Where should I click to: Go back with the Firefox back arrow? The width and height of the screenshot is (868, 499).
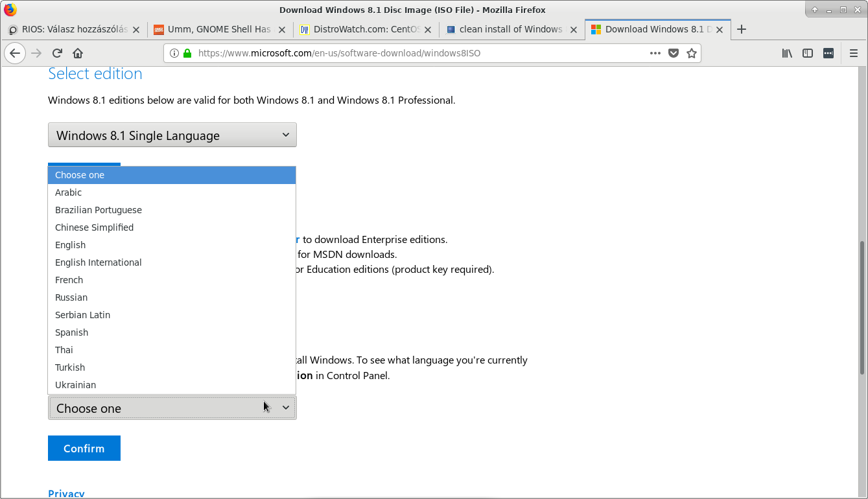14,53
